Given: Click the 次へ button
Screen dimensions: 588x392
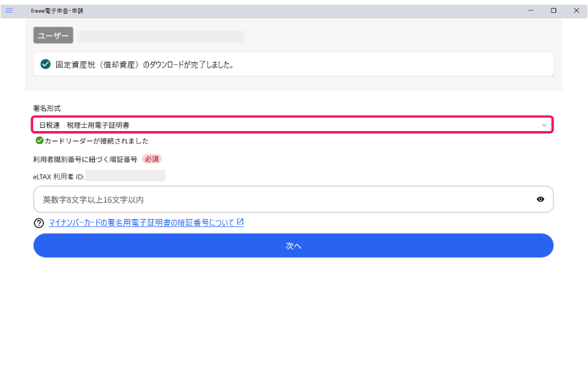Looking at the screenshot, I should [293, 245].
